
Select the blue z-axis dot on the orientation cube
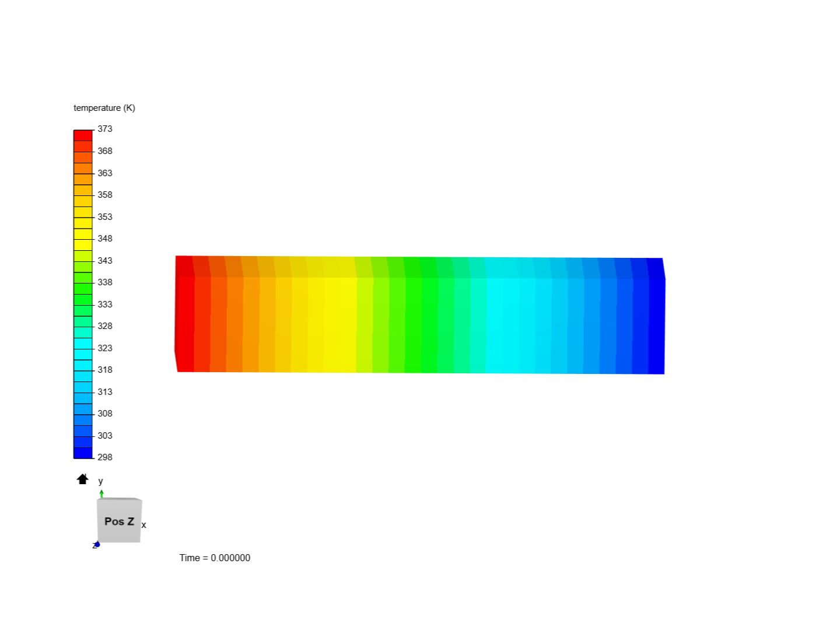[97, 545]
